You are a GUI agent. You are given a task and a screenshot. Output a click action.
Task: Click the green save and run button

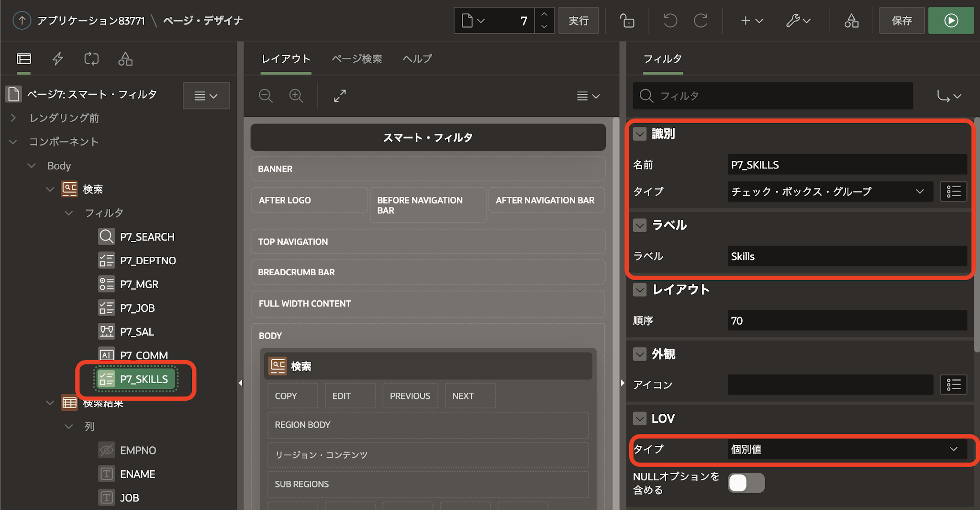951,21
